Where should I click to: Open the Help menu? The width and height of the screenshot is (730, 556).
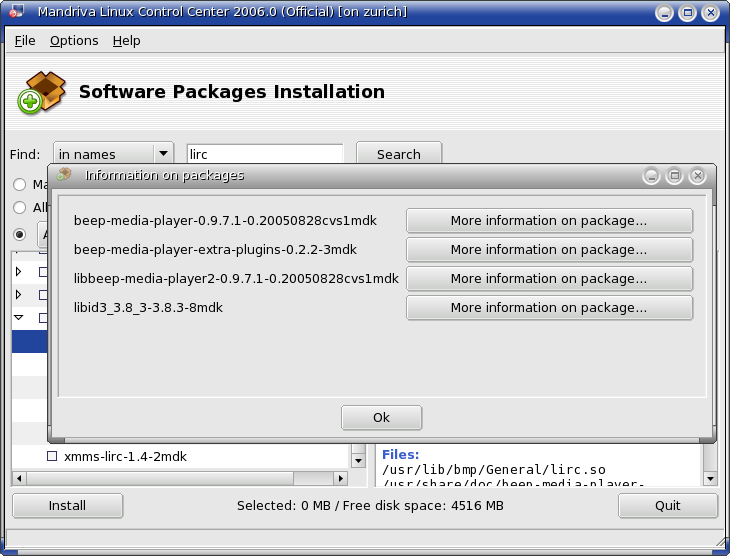tap(126, 41)
